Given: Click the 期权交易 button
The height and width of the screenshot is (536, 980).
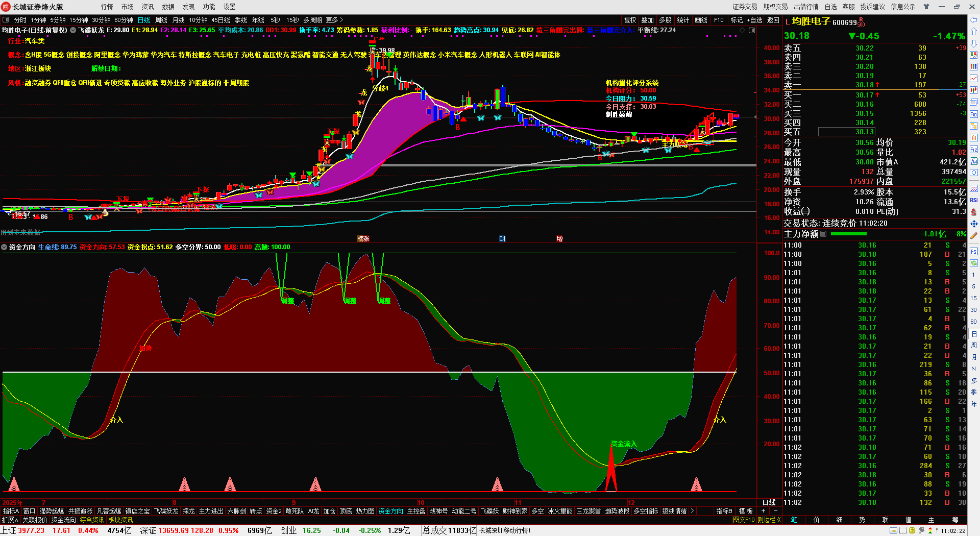Looking at the screenshot, I should pos(775,7).
